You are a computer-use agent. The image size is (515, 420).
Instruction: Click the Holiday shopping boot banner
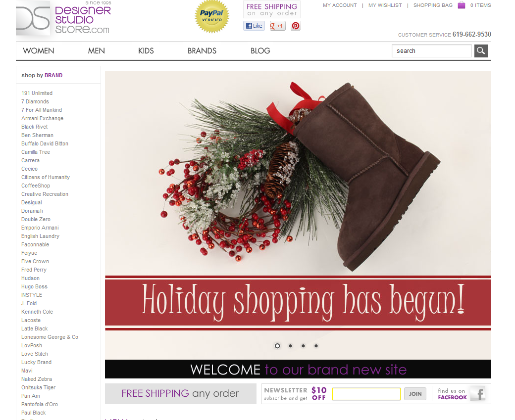(298, 215)
